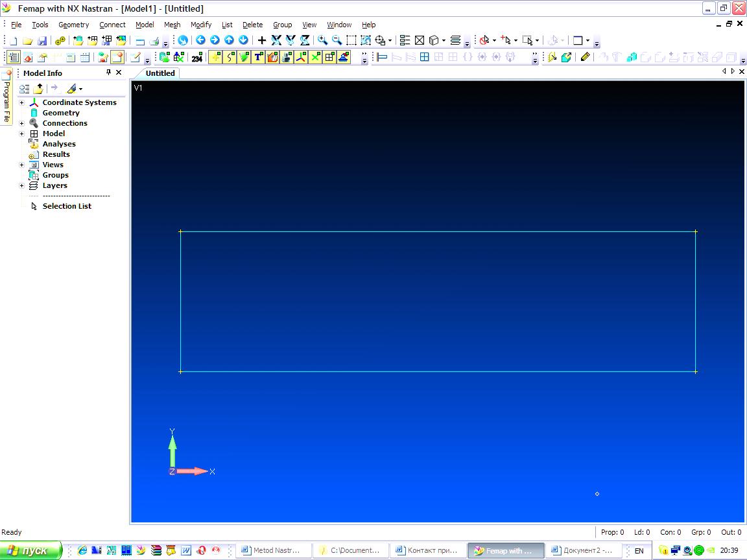Select Results in the Model Info tree
The image size is (747, 560).
pos(56,154)
